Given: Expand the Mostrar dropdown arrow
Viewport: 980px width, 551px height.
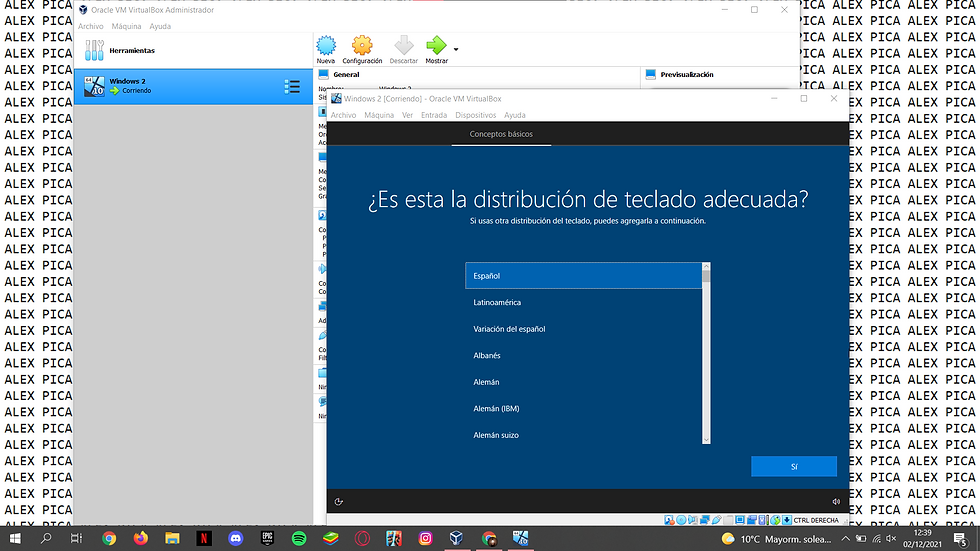Looking at the screenshot, I should [456, 49].
